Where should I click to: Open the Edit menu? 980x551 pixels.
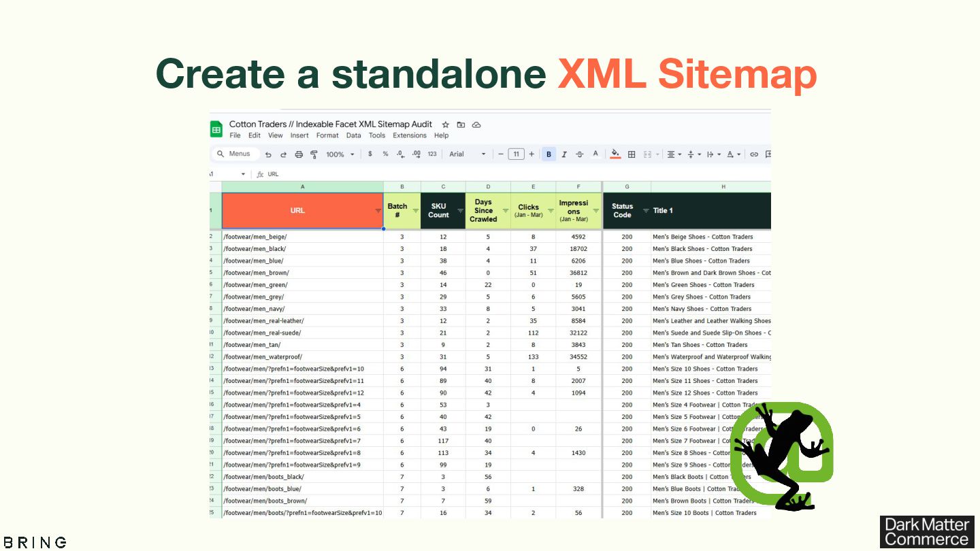(x=254, y=135)
